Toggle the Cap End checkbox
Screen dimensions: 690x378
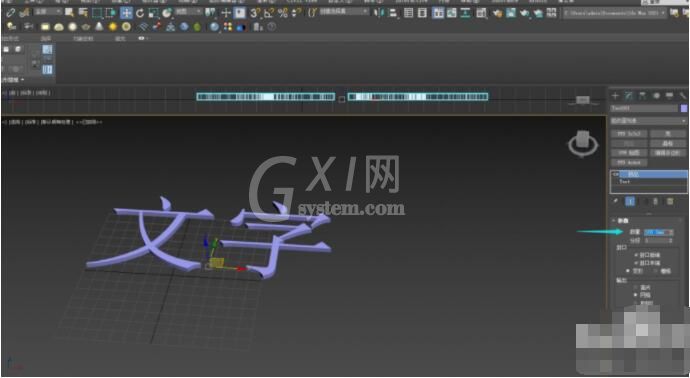coord(636,263)
